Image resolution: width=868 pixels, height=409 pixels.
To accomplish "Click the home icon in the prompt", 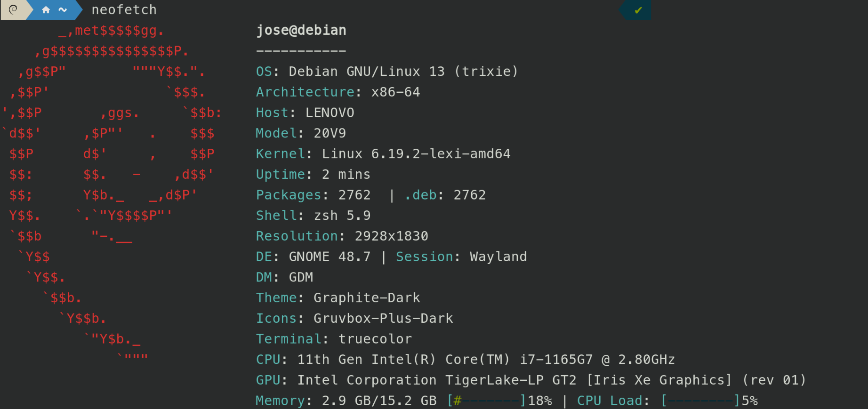I will 46,10.
